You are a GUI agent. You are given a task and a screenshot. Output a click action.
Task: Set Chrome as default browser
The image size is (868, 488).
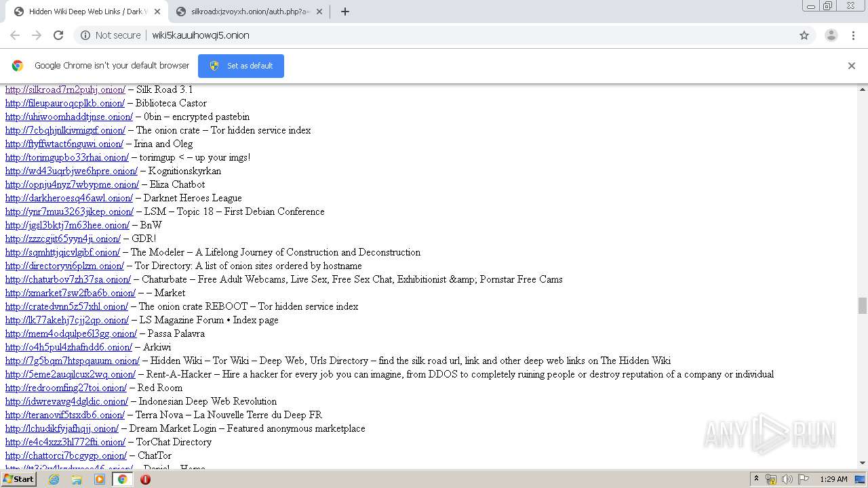pos(241,66)
